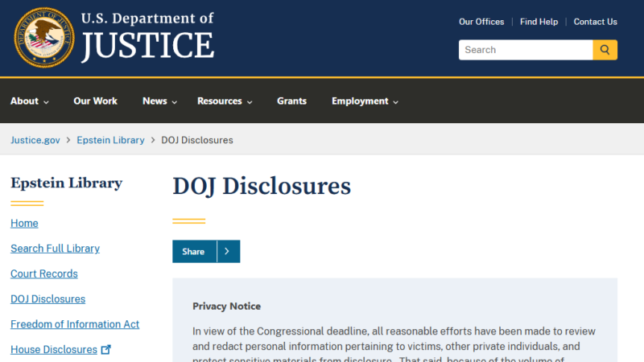Image resolution: width=644 pixels, height=362 pixels.
Task: Click the arrow icon on the Share button
Action: click(x=228, y=252)
